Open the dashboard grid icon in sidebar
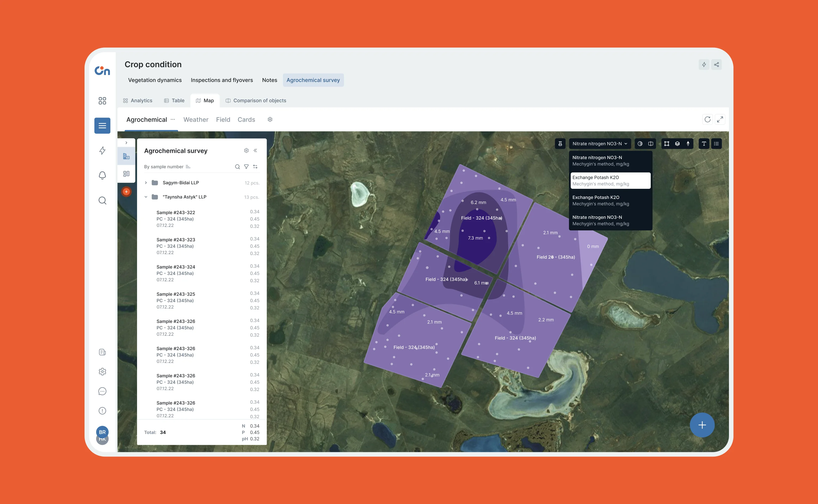 102,101
